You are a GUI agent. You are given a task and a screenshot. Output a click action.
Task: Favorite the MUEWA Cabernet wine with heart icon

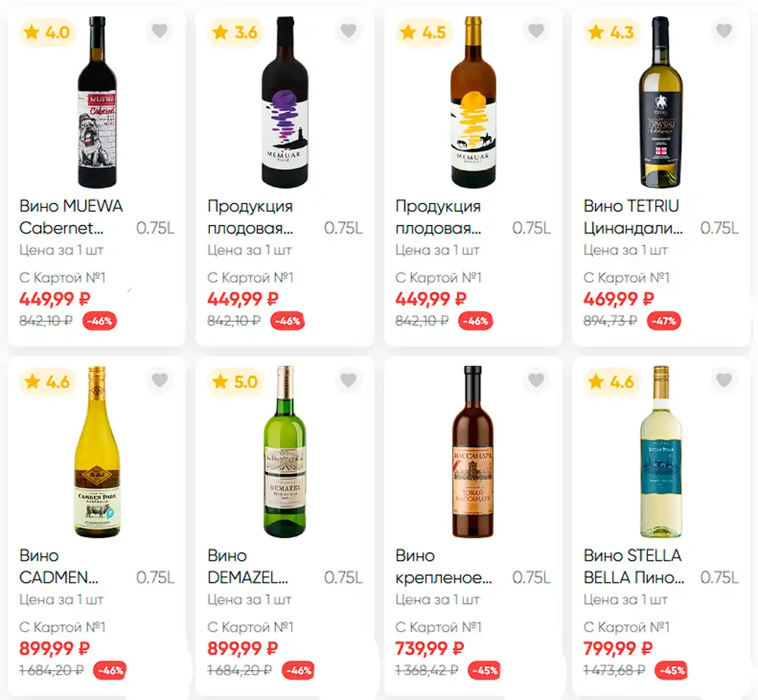coord(159,31)
